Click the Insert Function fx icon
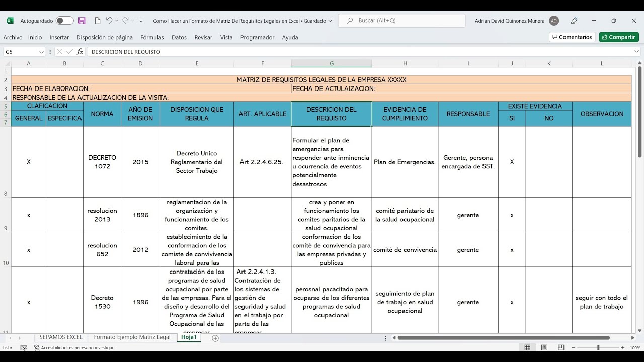Image resolution: width=644 pixels, height=362 pixels. click(80, 52)
